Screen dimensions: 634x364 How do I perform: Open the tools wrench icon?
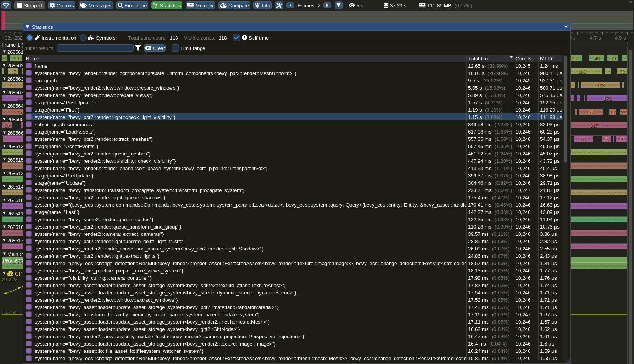279,5
